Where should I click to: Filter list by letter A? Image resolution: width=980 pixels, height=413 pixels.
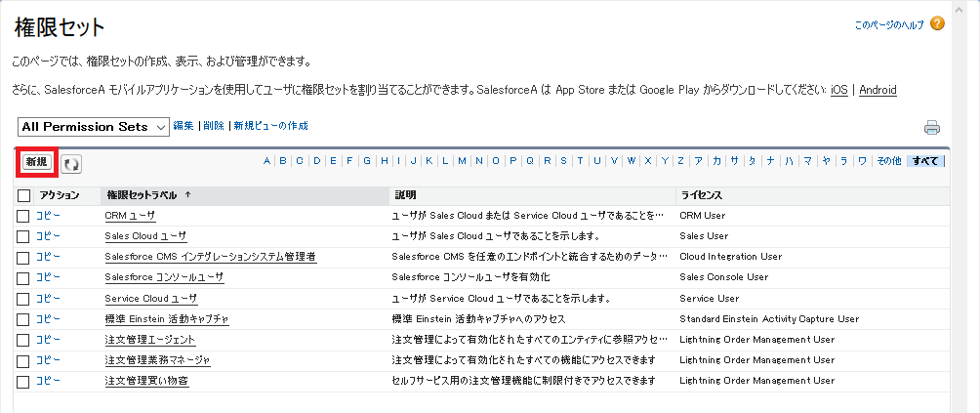266,160
